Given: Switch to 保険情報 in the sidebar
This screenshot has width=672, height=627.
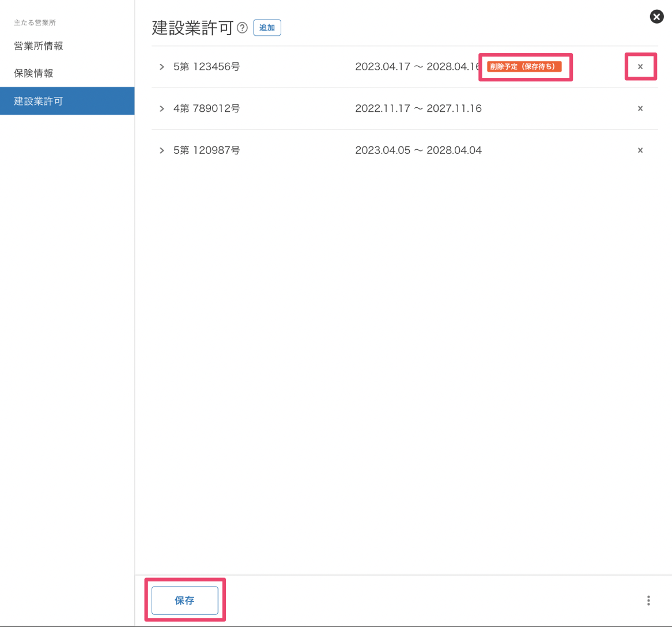Looking at the screenshot, I should (33, 73).
